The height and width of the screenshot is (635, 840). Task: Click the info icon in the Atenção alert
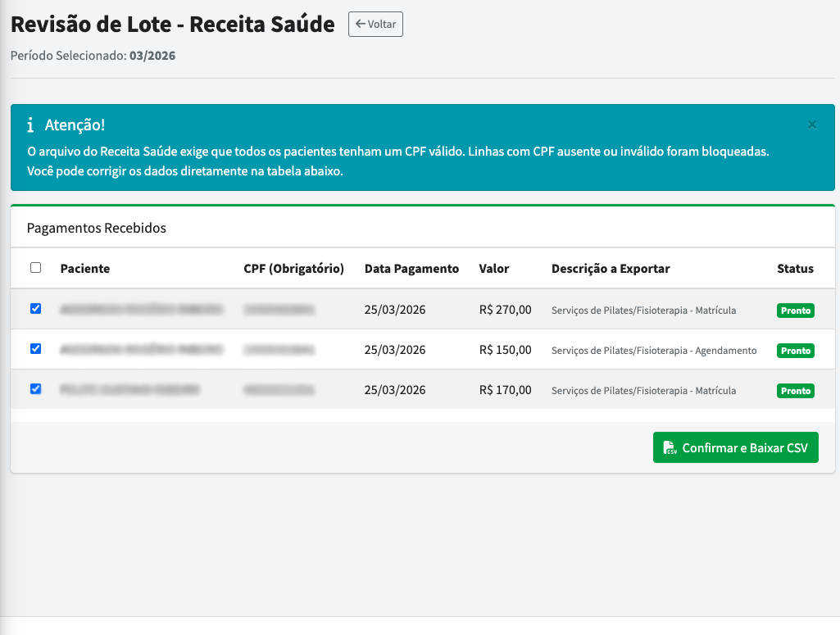pyautogui.click(x=31, y=124)
